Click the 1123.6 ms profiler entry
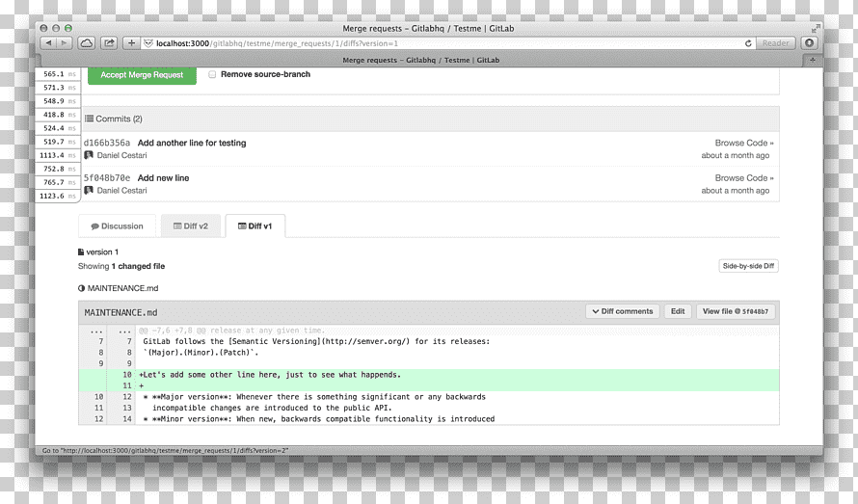Image resolution: width=858 pixels, height=504 pixels. 58,196
